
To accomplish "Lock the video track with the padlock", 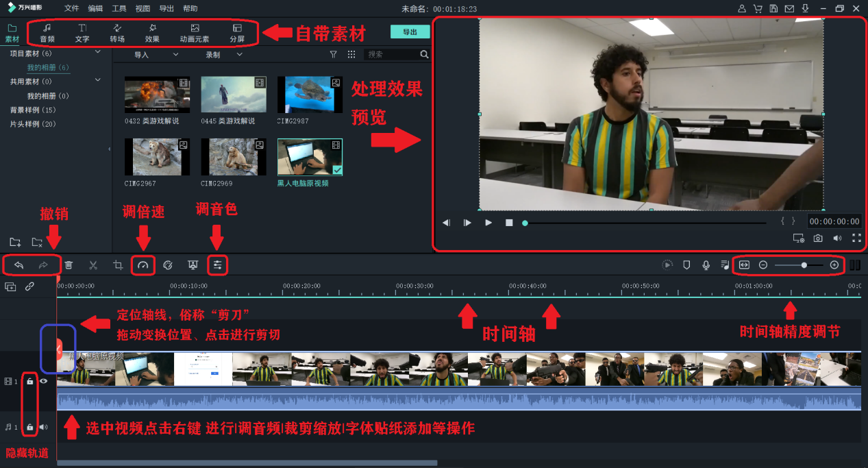I will click(29, 382).
